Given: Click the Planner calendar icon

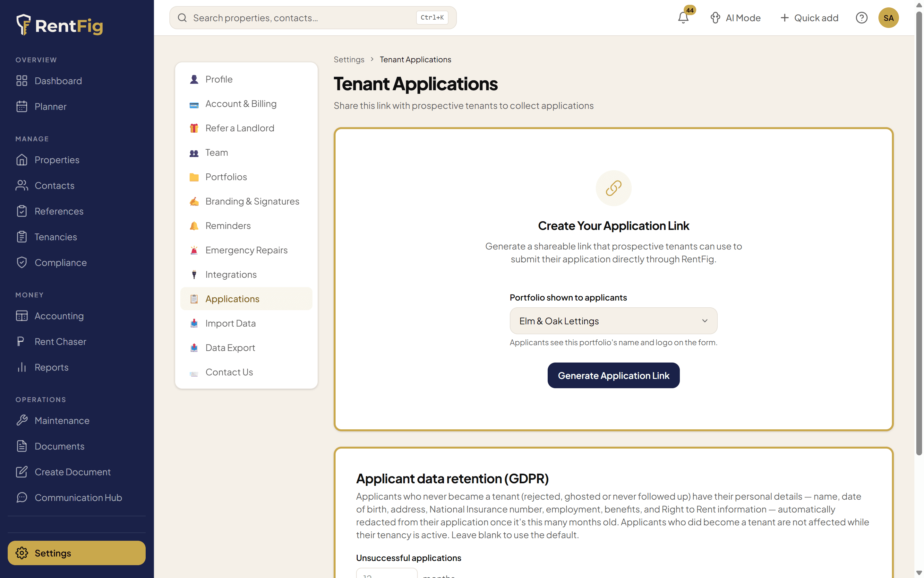Looking at the screenshot, I should (x=22, y=106).
